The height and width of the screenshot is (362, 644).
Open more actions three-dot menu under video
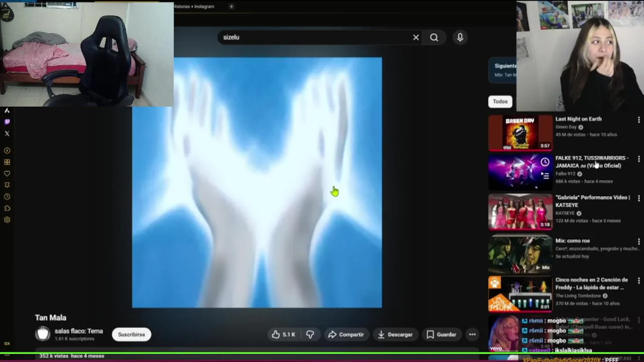[472, 334]
